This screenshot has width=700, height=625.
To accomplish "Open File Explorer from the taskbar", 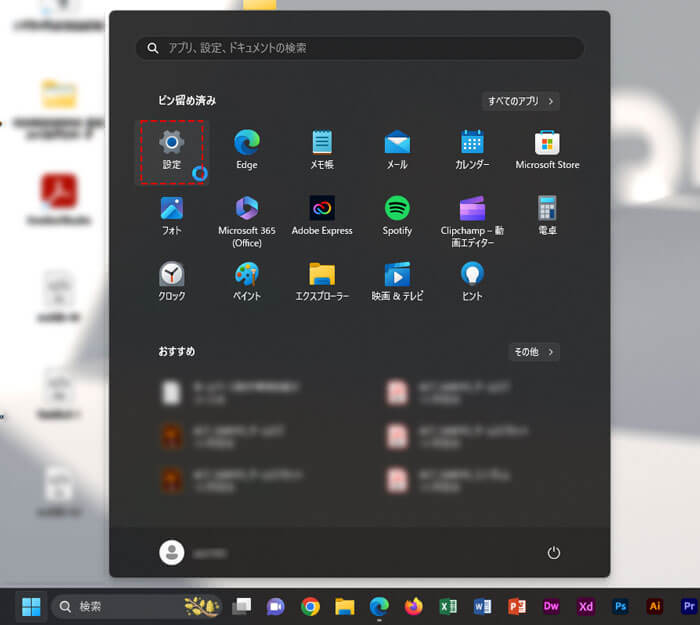I will [x=345, y=607].
